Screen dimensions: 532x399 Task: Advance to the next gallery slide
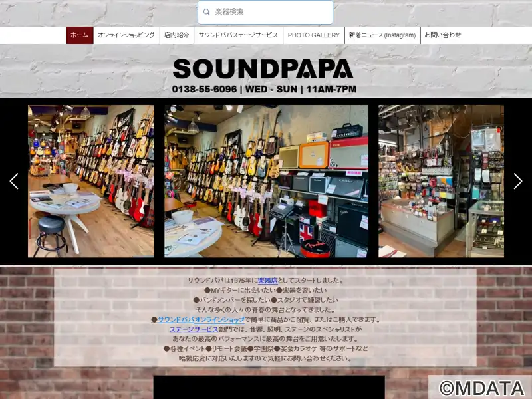coord(518,181)
